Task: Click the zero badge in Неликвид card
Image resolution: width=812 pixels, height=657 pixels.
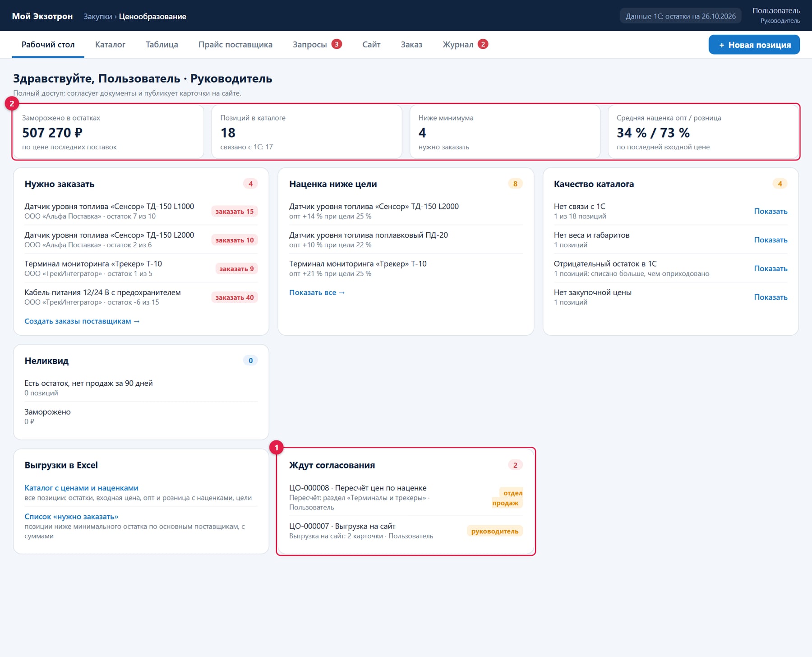Action: (x=250, y=361)
